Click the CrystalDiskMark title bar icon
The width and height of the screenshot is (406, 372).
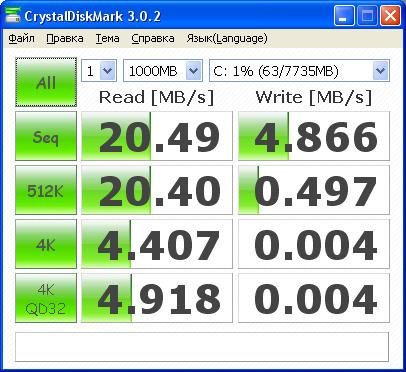click(12, 15)
